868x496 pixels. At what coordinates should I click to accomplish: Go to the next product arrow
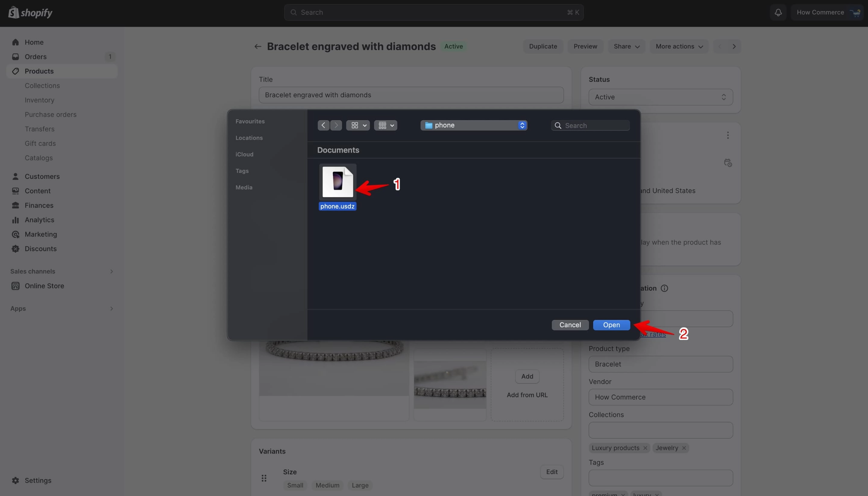click(734, 46)
